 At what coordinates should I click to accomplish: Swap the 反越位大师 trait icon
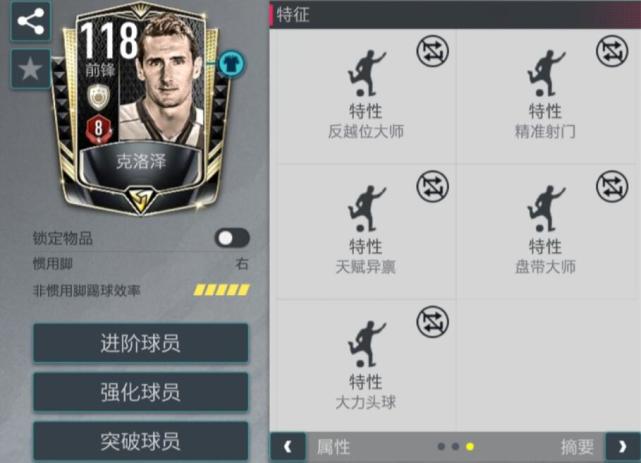[x=433, y=51]
